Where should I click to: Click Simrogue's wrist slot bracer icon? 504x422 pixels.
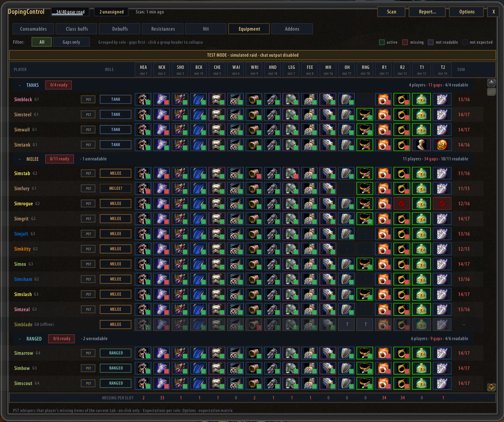[254, 204]
